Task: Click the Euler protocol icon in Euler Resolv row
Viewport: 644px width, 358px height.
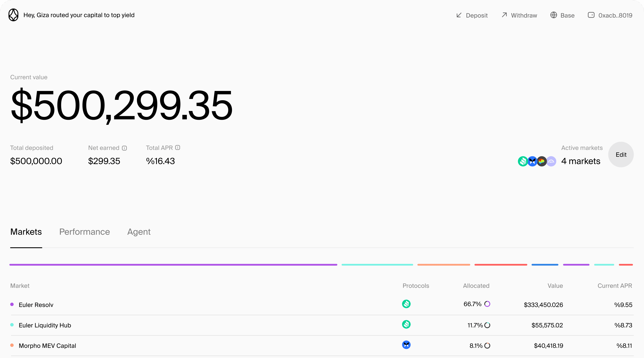Action: pyautogui.click(x=406, y=304)
